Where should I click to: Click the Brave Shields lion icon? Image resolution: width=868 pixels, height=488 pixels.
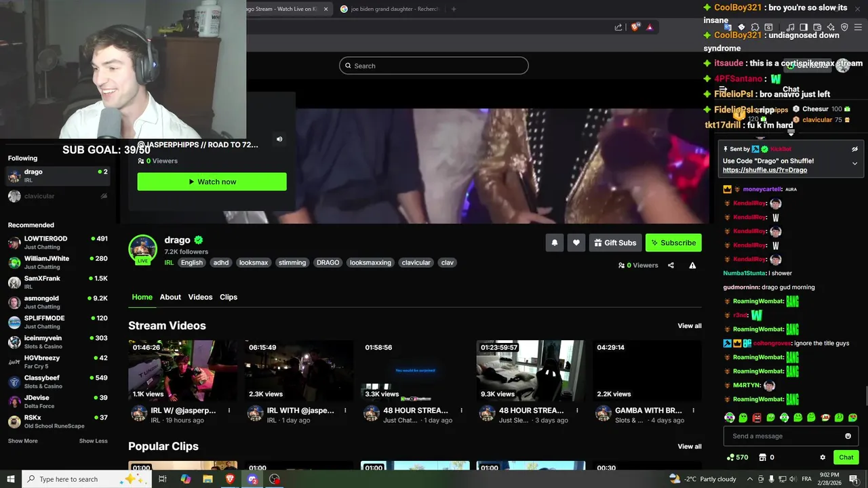[x=635, y=27]
